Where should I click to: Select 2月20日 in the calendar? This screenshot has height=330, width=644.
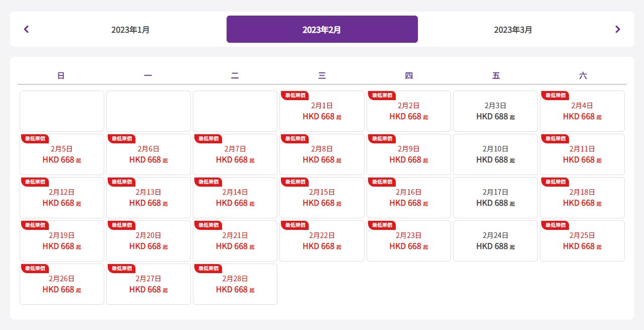[148, 241]
